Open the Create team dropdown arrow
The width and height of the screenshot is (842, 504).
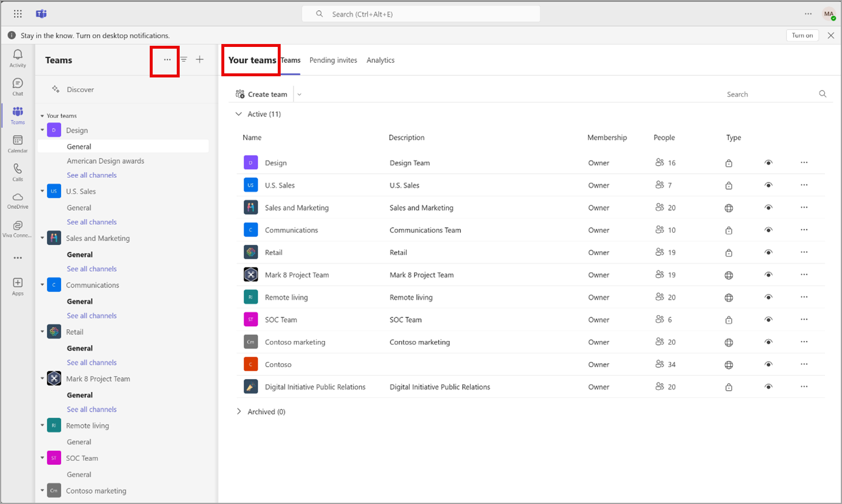(299, 94)
